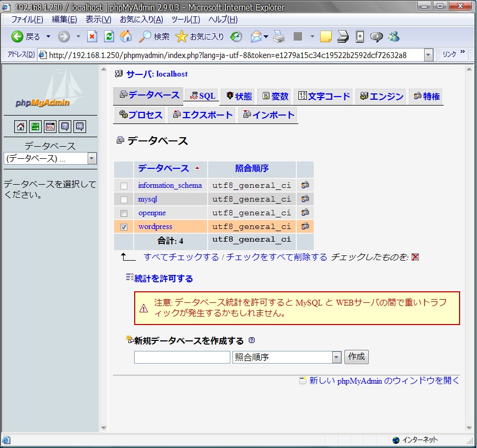Open the 照合順序 collation dropdown
Image resolution: width=477 pixels, height=448 pixels.
pyautogui.click(x=286, y=357)
